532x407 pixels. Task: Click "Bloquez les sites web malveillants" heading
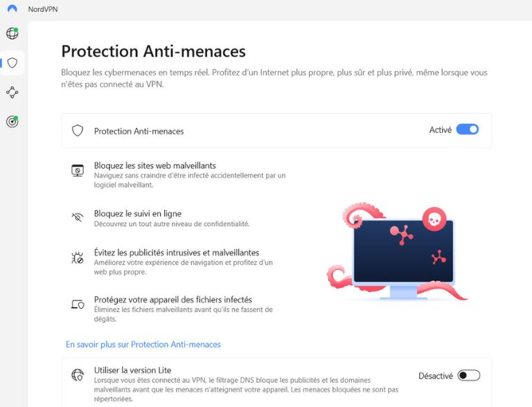pos(155,165)
